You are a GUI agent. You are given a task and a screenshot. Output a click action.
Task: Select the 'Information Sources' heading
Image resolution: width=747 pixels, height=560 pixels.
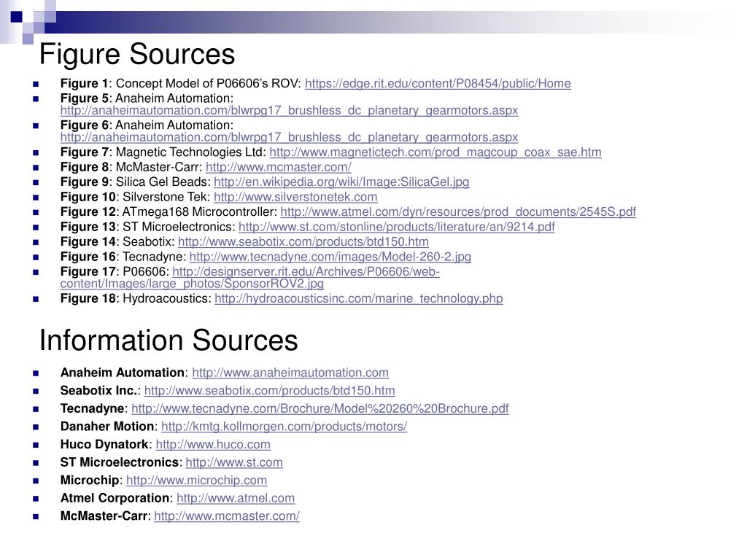point(169,340)
